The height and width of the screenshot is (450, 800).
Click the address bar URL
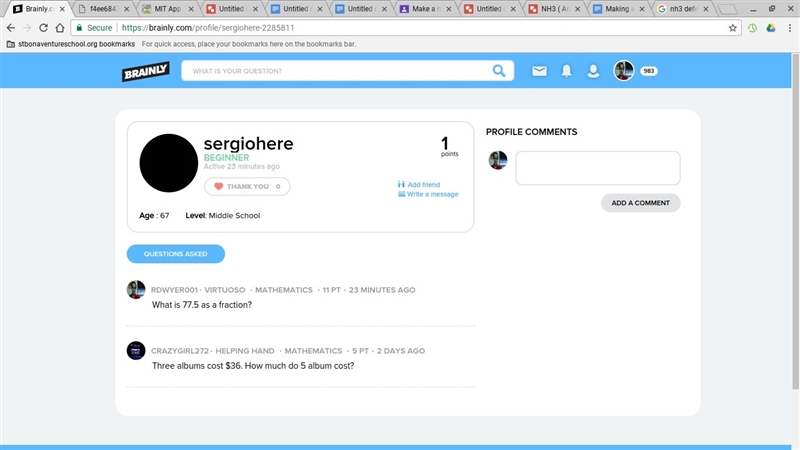pos(208,28)
